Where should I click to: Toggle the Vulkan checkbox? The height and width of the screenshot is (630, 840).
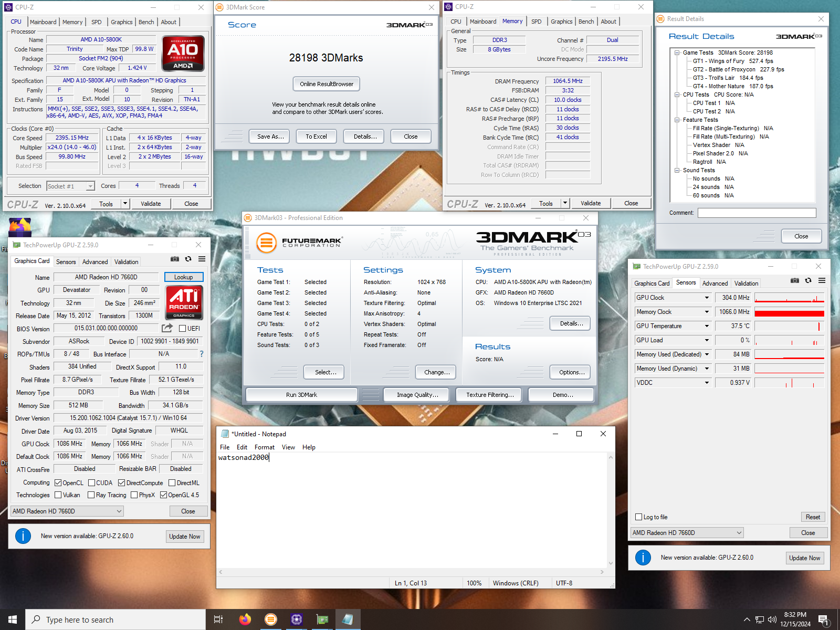pos(58,495)
